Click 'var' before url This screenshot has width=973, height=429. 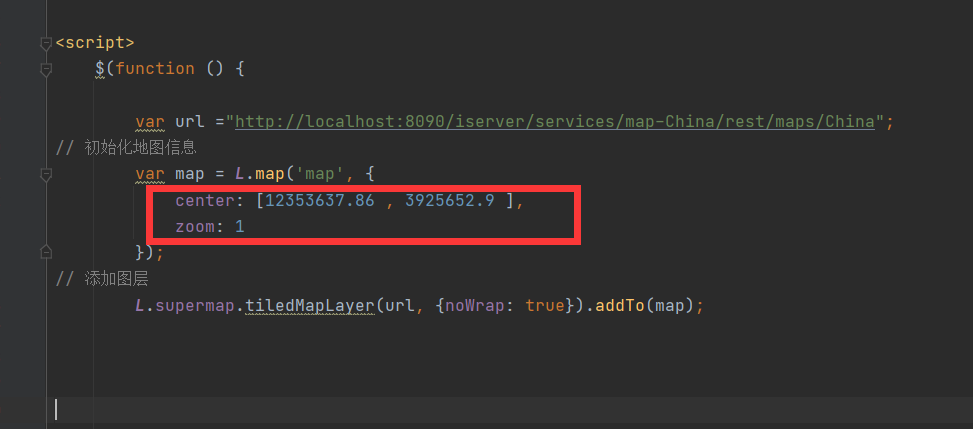[x=150, y=121]
